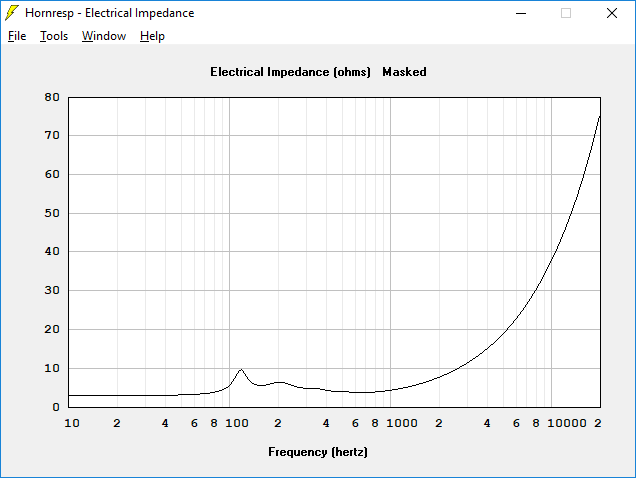Click the 100 hertz x-axis label
This screenshot has width=636, height=478.
[x=237, y=423]
